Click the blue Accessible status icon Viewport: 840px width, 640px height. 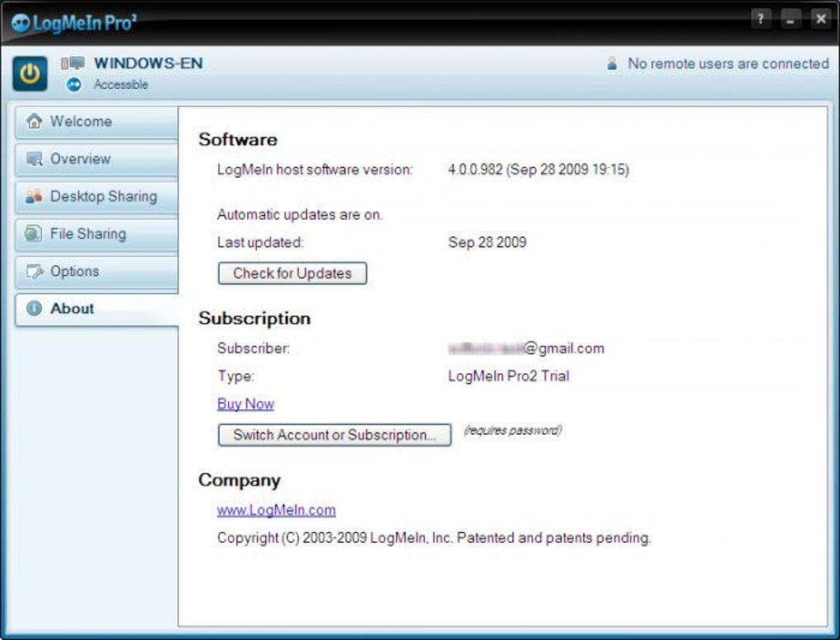pyautogui.click(x=74, y=85)
